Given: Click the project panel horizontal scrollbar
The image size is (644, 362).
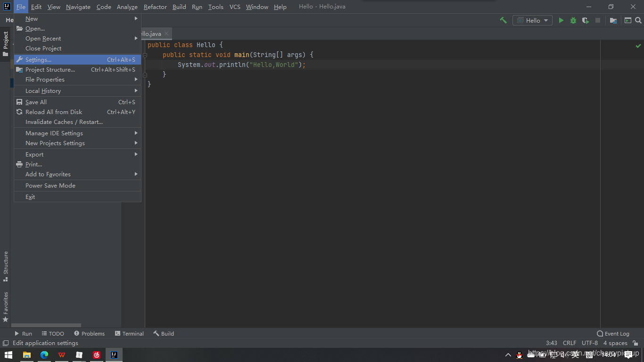Looking at the screenshot, I should [x=46, y=325].
